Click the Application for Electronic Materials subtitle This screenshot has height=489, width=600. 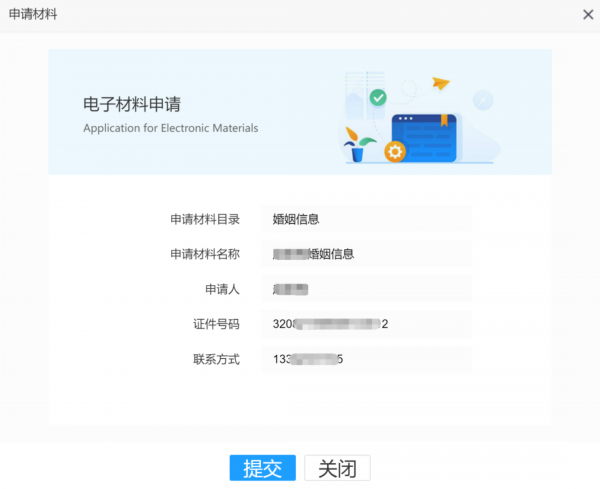click(170, 128)
